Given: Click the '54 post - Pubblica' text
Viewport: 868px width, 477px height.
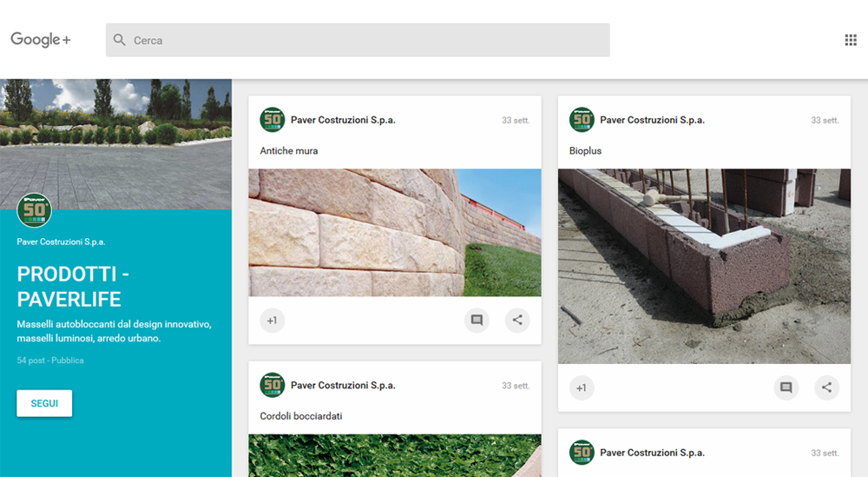Looking at the screenshot, I should (50, 360).
